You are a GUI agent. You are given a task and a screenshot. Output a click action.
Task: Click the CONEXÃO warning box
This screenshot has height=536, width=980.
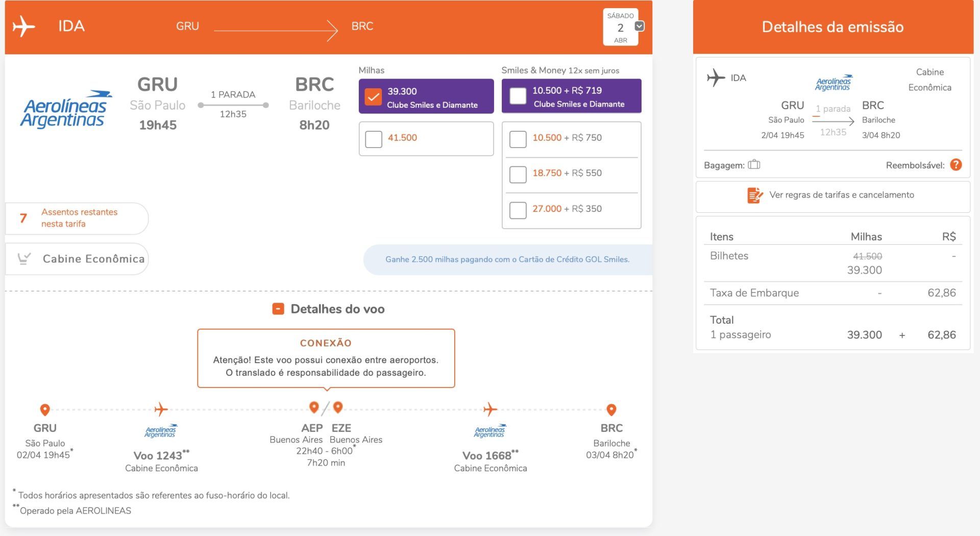(326, 358)
